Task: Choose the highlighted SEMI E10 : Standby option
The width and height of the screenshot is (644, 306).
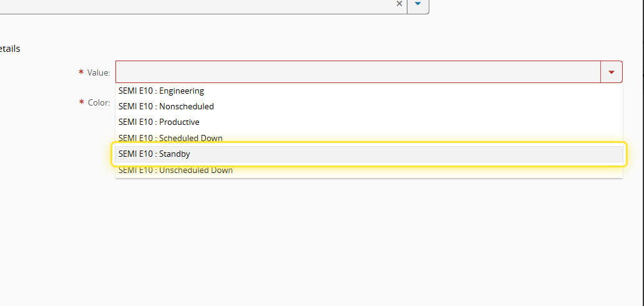Action: click(x=154, y=154)
